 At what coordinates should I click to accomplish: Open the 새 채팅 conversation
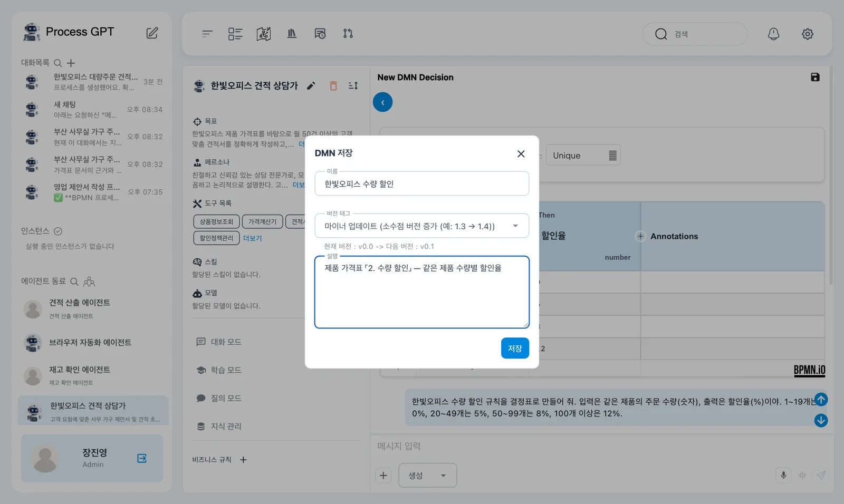(93, 109)
